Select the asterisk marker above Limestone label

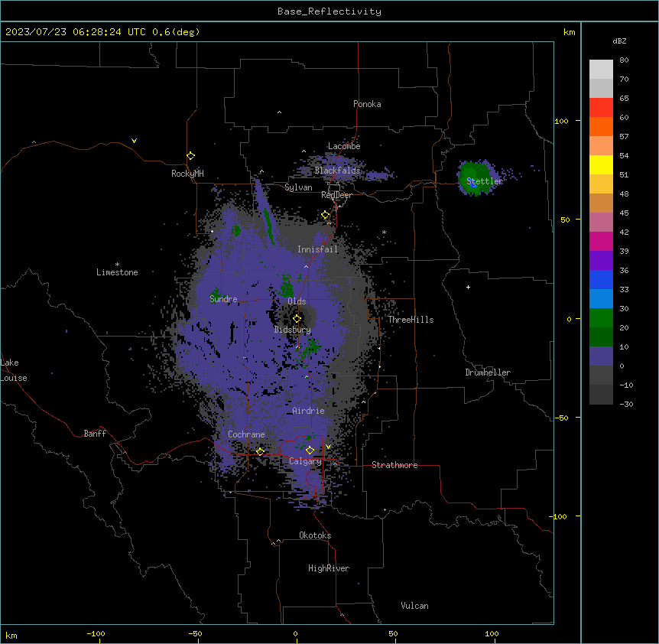pyautogui.click(x=117, y=265)
